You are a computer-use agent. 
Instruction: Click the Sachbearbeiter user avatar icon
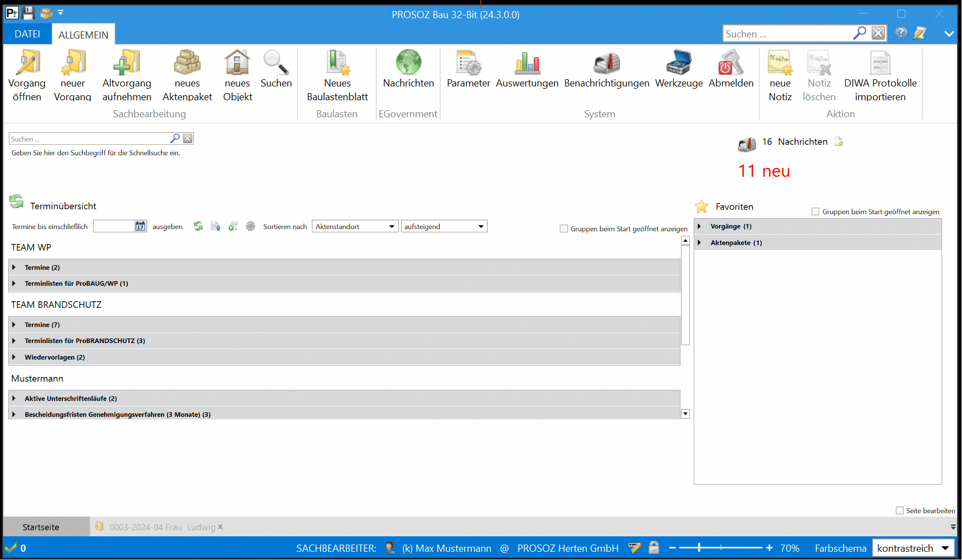pyautogui.click(x=390, y=547)
